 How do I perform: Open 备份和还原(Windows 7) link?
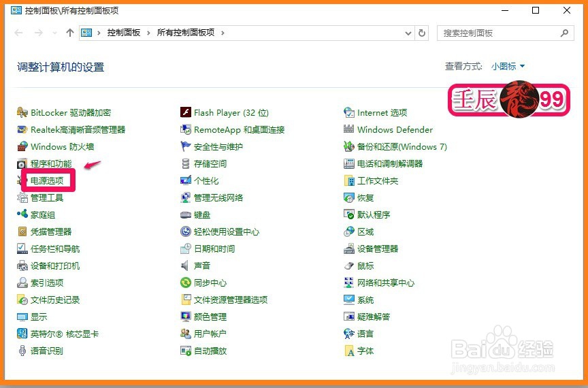(402, 147)
